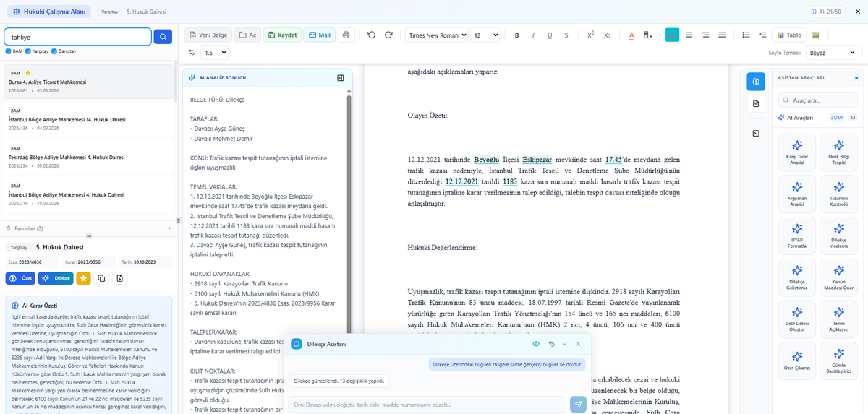868x414 pixels.
Task: Click Yeni Belge button
Action: pyautogui.click(x=208, y=35)
